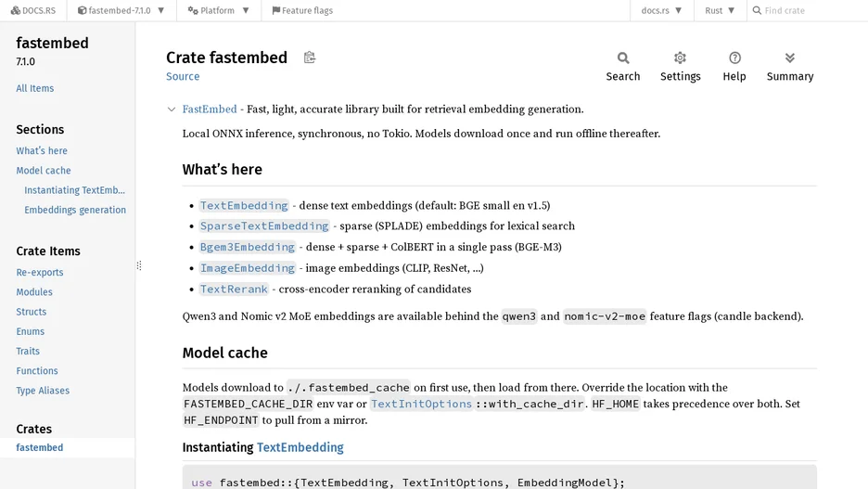This screenshot has height=489, width=868.
Task: Click the fastembed sidebar title
Action: pos(52,44)
